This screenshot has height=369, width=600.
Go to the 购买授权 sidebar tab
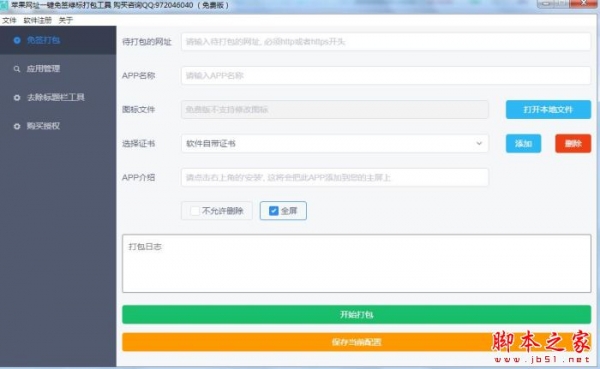click(x=58, y=126)
